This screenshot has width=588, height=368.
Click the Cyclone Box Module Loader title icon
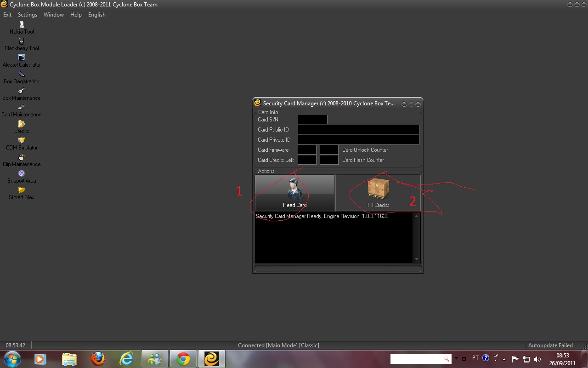tap(5, 4)
